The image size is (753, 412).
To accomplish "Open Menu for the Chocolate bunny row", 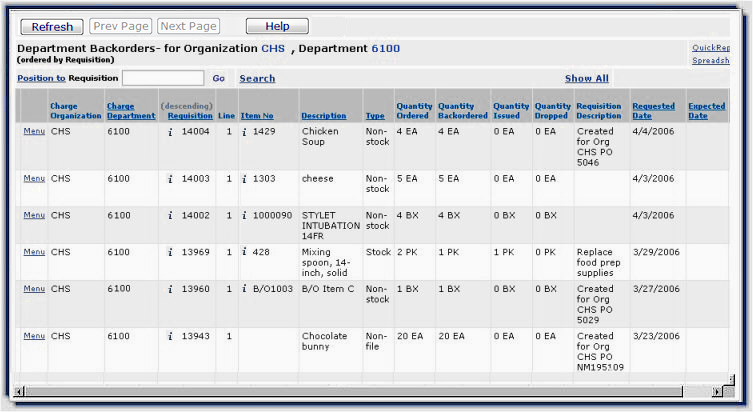I will click(34, 336).
